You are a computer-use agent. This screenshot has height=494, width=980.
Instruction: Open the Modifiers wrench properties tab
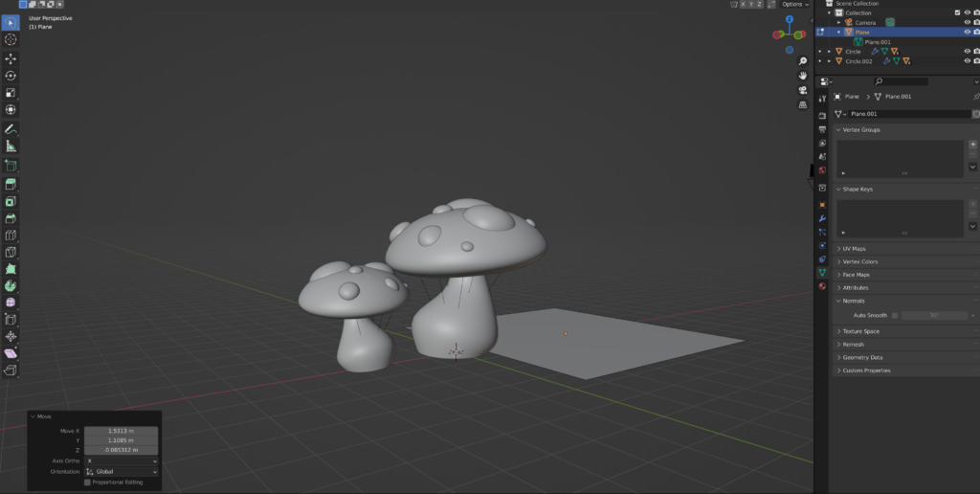pyautogui.click(x=822, y=218)
